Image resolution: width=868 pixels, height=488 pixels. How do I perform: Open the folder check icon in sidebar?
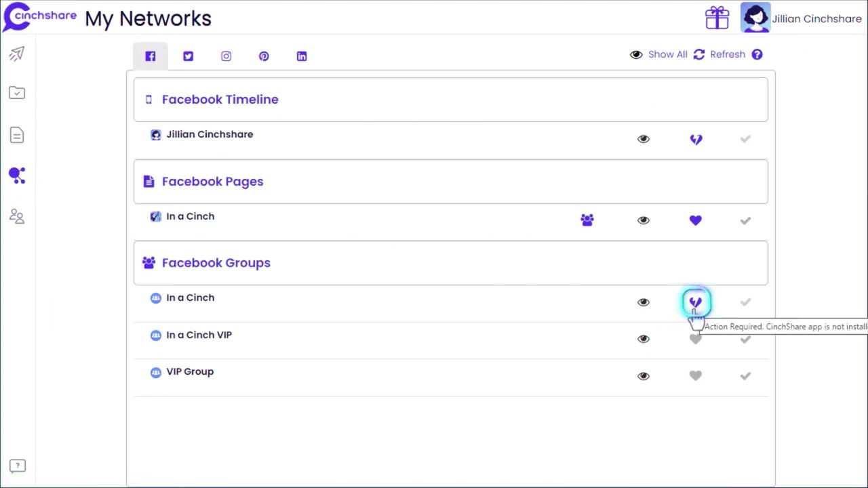[17, 93]
